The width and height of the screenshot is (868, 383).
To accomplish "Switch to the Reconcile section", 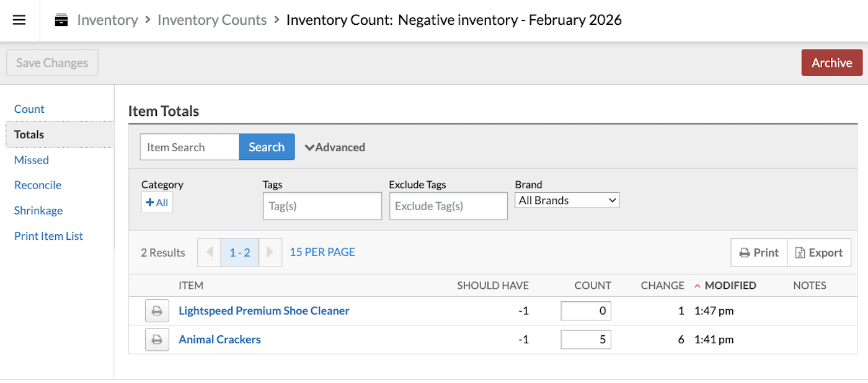I will (x=38, y=185).
